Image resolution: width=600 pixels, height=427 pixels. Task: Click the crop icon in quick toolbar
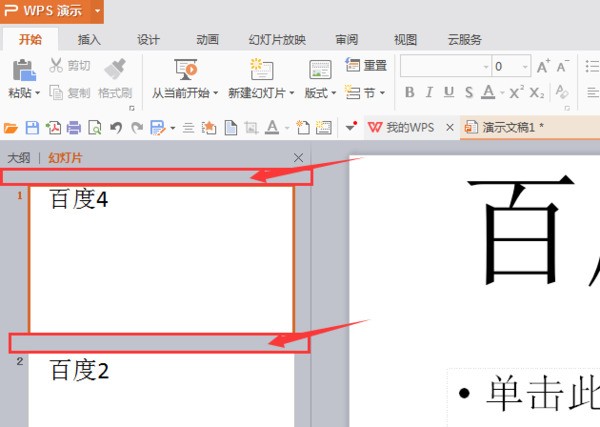[x=251, y=127]
